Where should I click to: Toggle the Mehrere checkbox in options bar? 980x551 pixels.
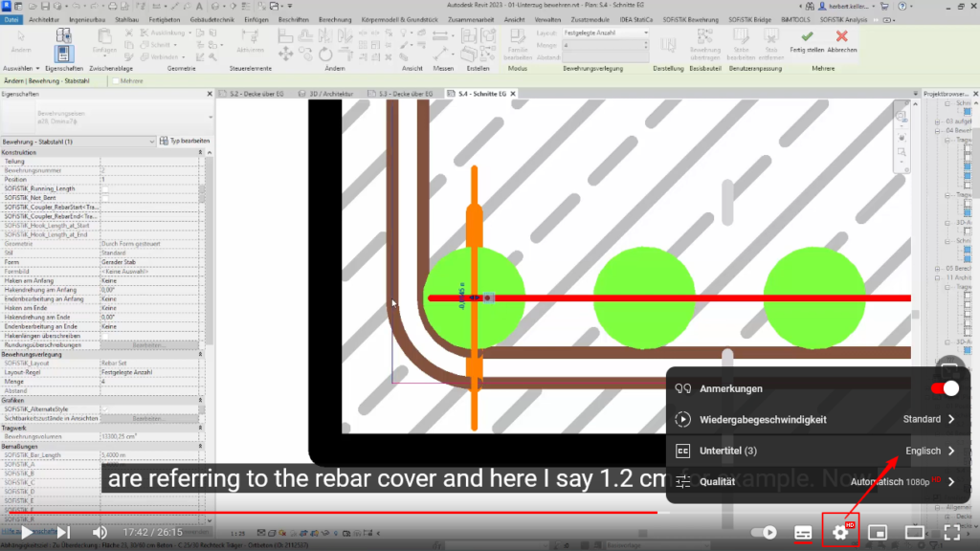(x=116, y=81)
